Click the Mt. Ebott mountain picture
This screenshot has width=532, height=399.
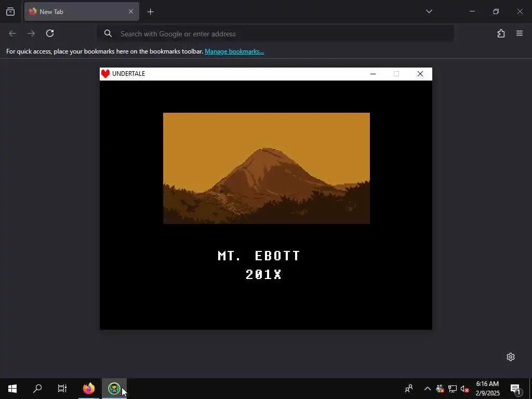tap(267, 168)
